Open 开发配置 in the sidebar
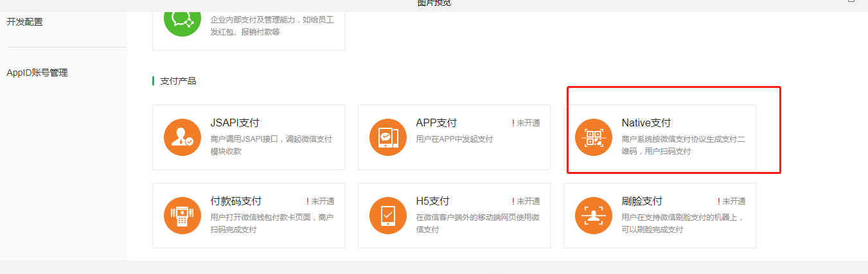This screenshot has width=868, height=274. 24,21
